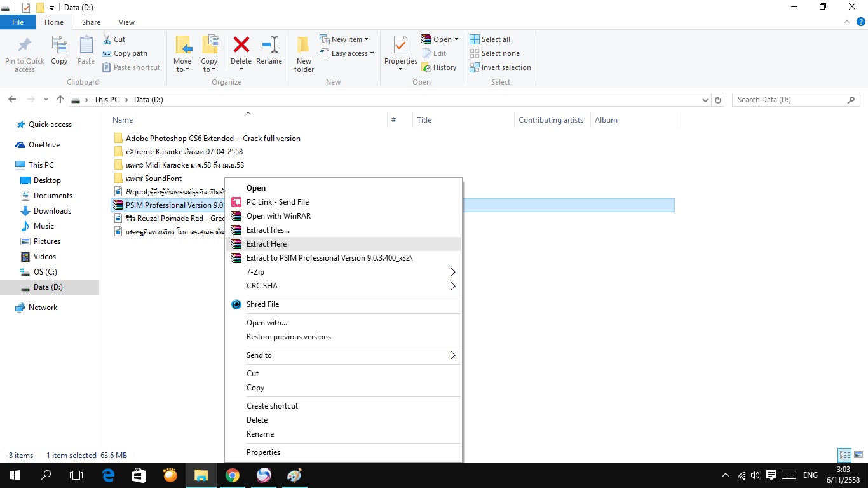Choose Open with... in context menu
Image resolution: width=868 pixels, height=488 pixels.
[x=343, y=323]
